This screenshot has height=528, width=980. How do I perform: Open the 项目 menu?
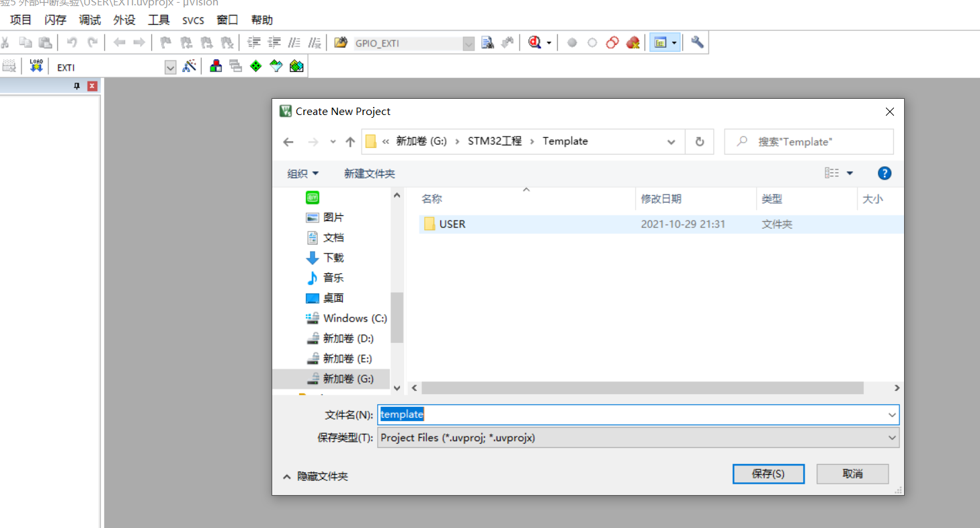pyautogui.click(x=21, y=20)
